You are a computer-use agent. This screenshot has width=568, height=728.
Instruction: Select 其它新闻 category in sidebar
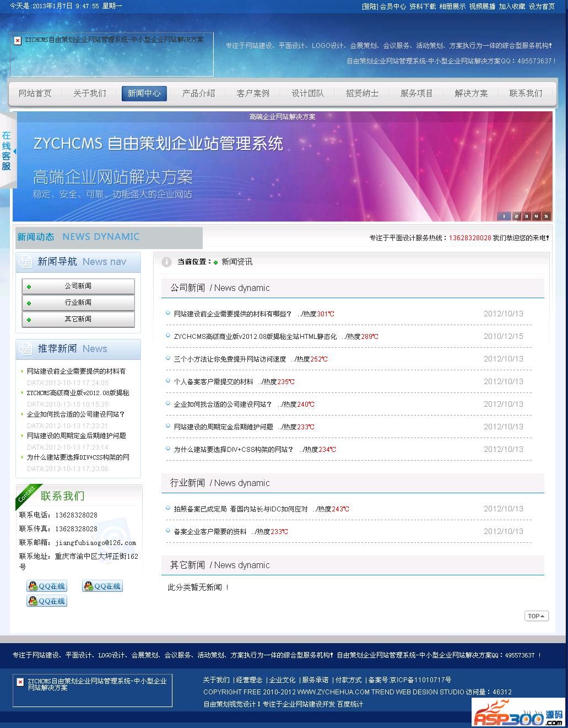(x=78, y=320)
